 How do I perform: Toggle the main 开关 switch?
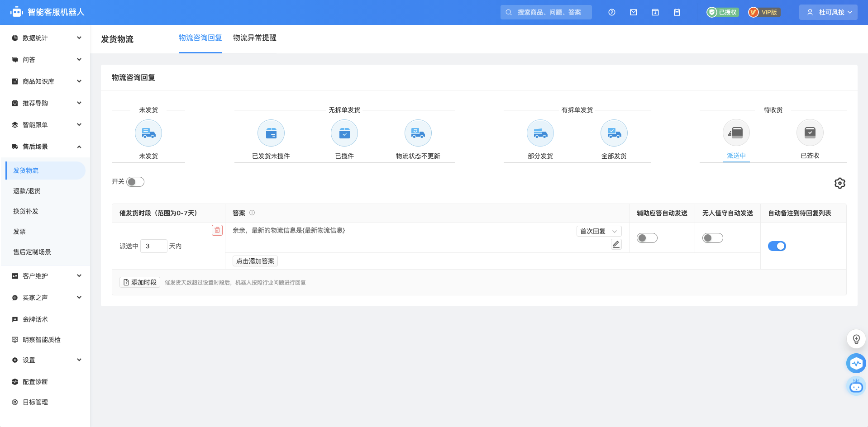click(x=135, y=182)
